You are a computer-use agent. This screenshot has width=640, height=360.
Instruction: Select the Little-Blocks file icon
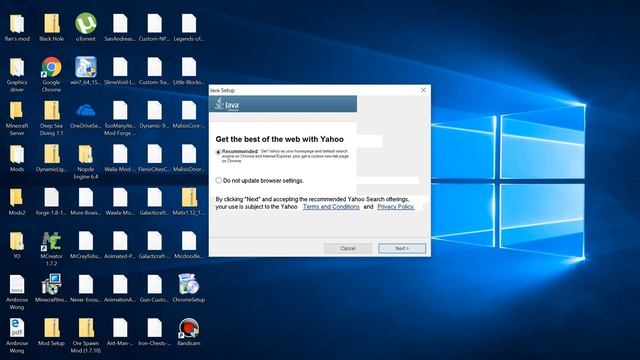(188, 70)
